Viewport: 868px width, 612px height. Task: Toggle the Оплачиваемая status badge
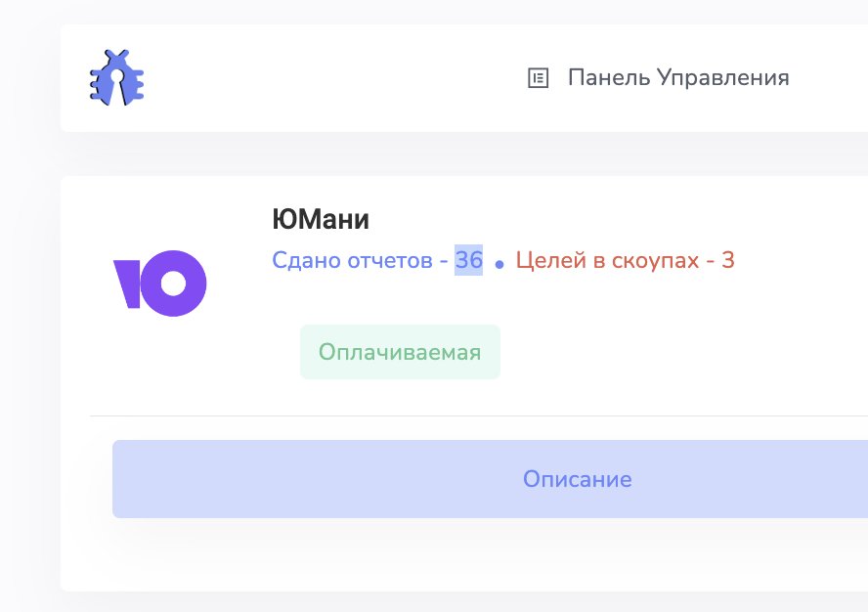400,351
